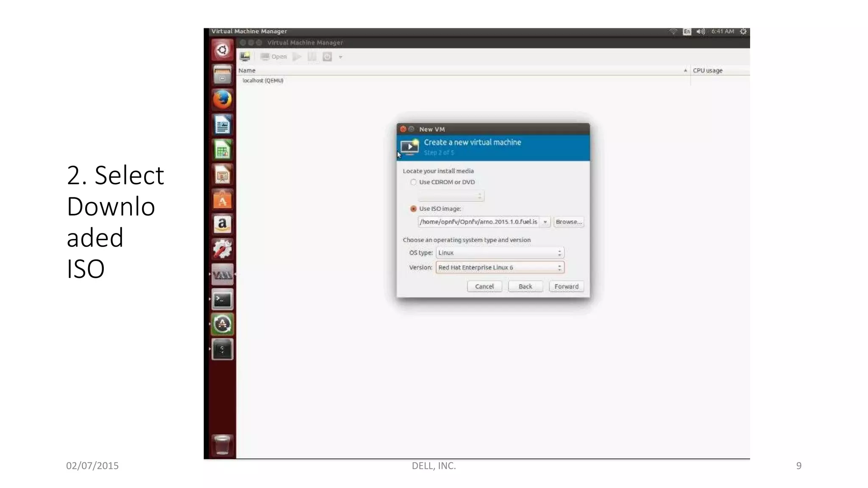Open the system gear session menu
Image resolution: width=868 pixels, height=488 pixels.
pyautogui.click(x=743, y=32)
